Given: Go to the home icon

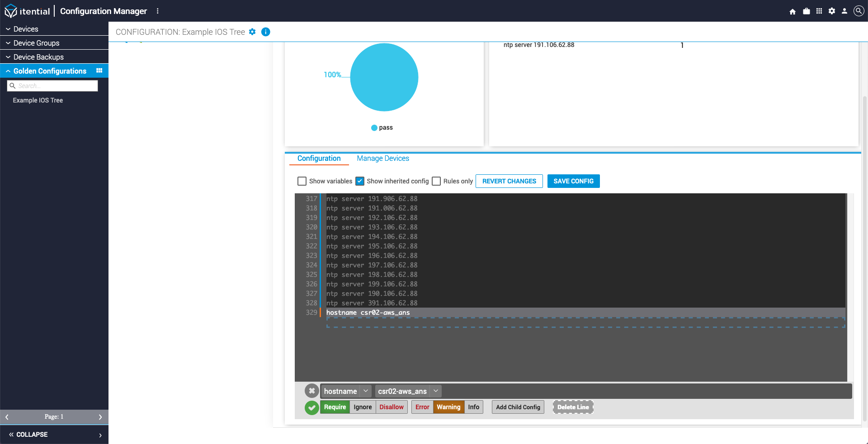Looking at the screenshot, I should point(793,11).
